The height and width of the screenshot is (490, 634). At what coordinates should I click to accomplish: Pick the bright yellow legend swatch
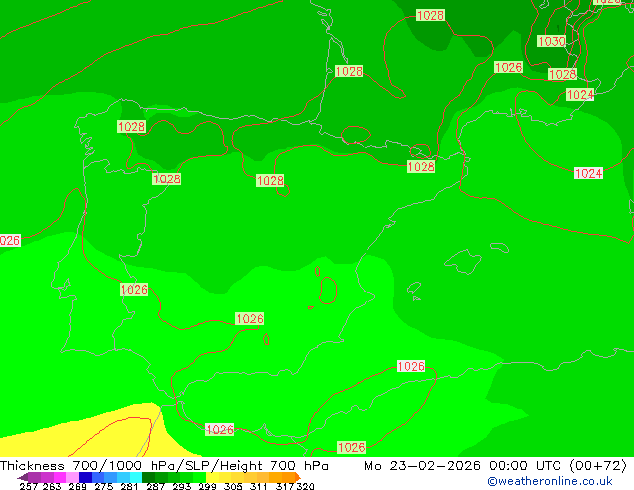click(x=212, y=477)
